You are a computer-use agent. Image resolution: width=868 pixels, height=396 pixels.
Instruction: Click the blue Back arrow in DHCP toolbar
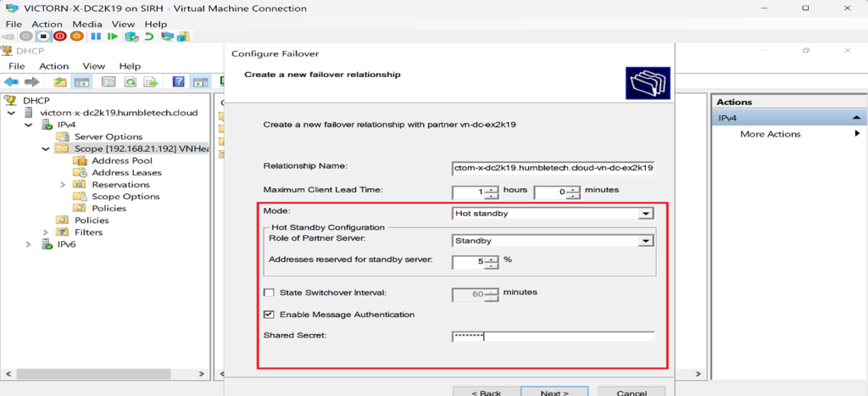point(11,82)
